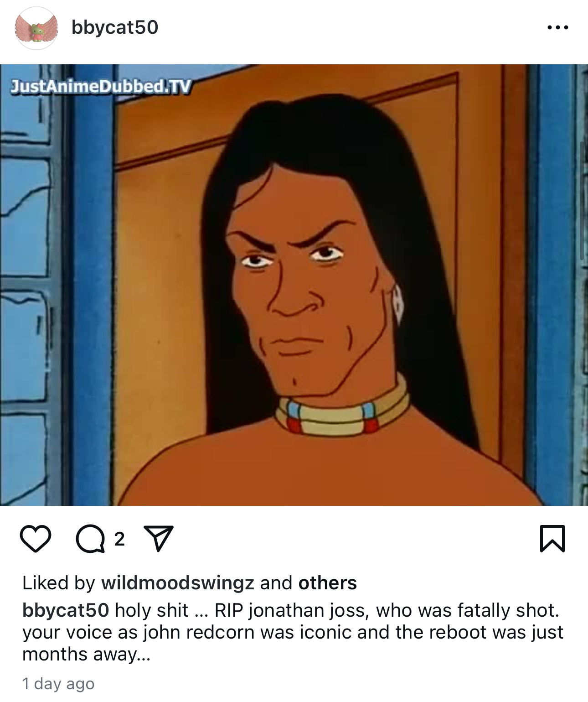Tap bbycat50 username in the caption
This screenshot has width=588, height=702.
pos(66,610)
